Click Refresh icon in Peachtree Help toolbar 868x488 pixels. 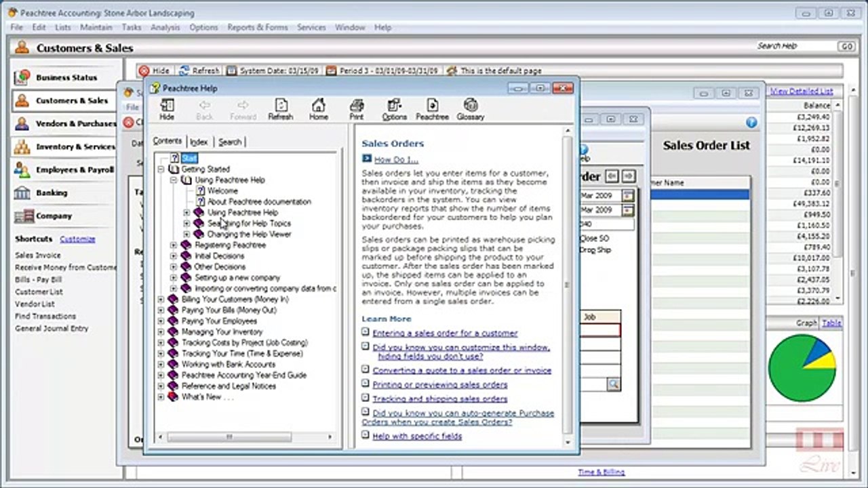coord(280,109)
